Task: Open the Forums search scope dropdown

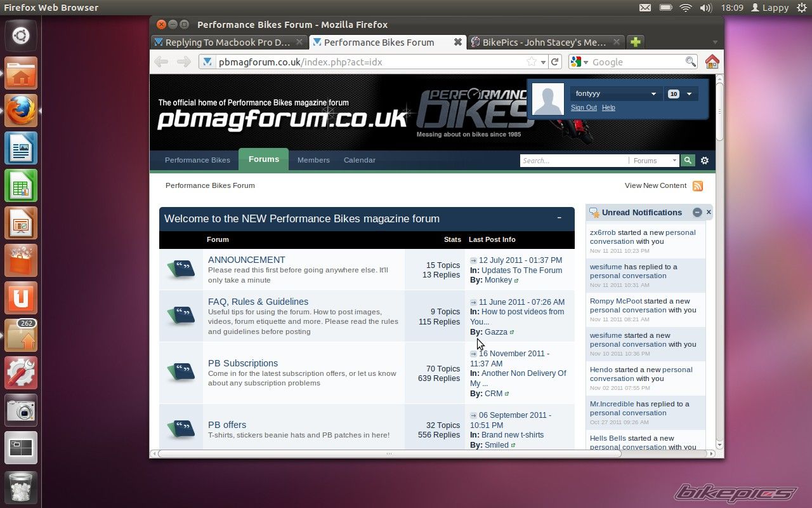Action: [x=655, y=161]
